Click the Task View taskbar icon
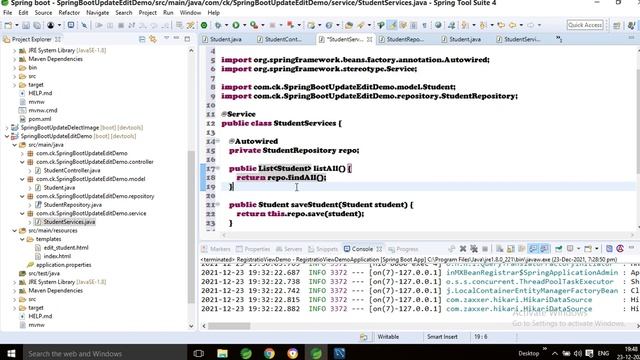Screen dimensions: 640x360 199,353
